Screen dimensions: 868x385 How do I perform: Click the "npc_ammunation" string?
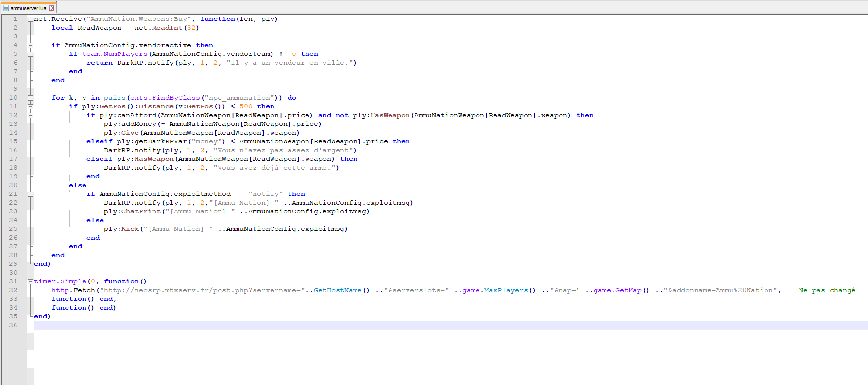[x=239, y=98]
